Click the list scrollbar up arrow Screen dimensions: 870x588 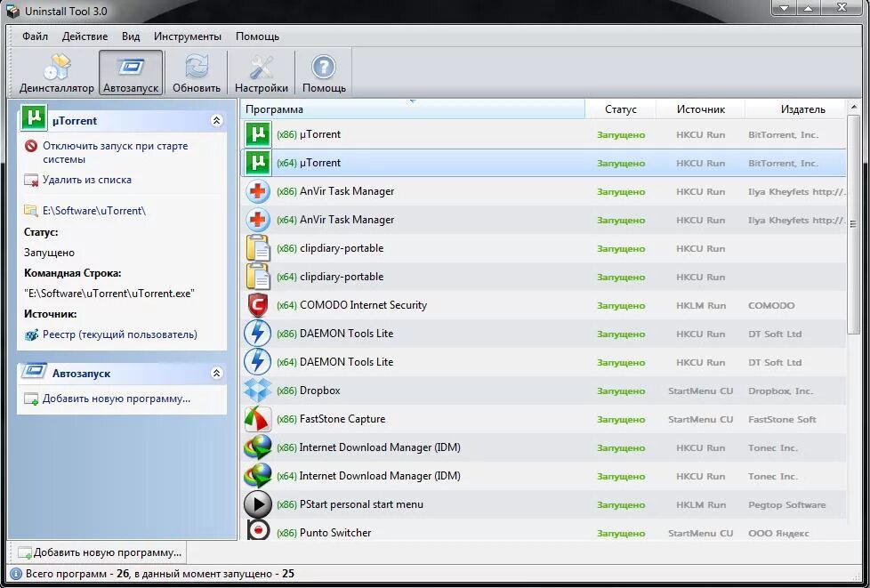point(853,109)
